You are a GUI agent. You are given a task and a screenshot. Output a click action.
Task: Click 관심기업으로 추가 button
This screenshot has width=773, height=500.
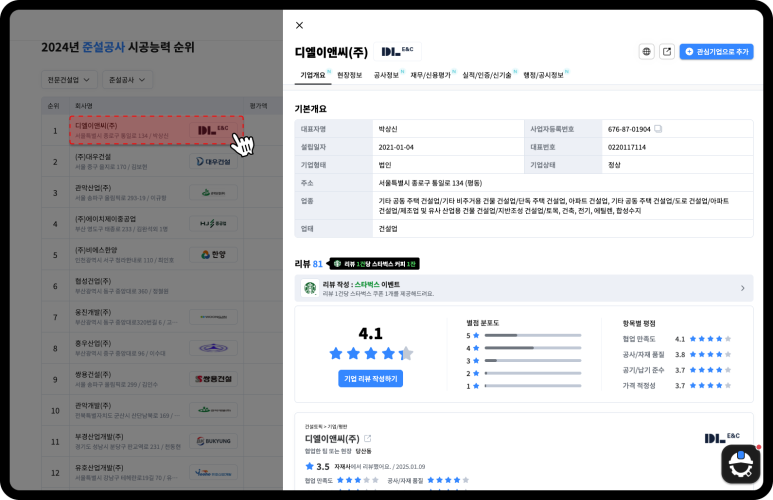click(716, 51)
